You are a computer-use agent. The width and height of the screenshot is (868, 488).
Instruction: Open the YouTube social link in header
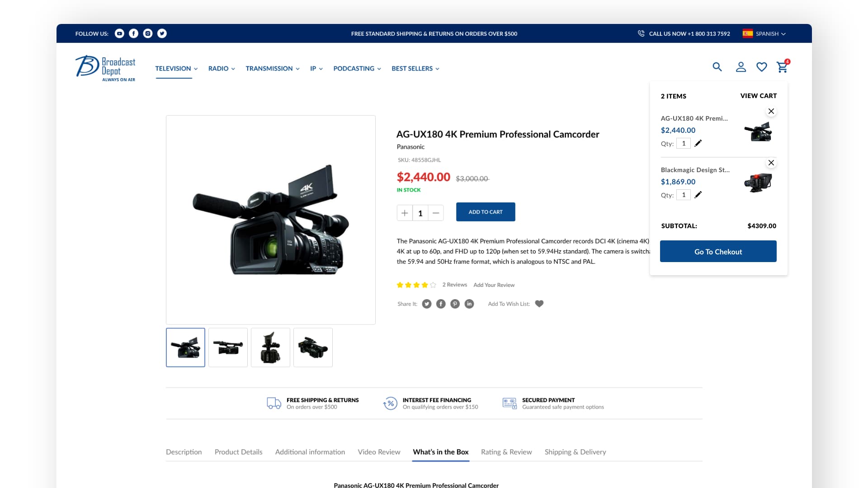click(119, 33)
